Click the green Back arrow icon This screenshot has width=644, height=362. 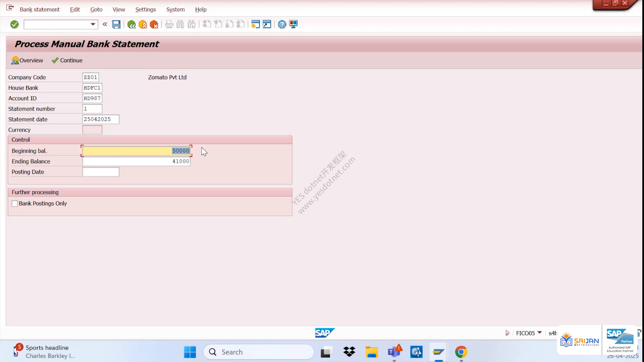[x=131, y=24]
